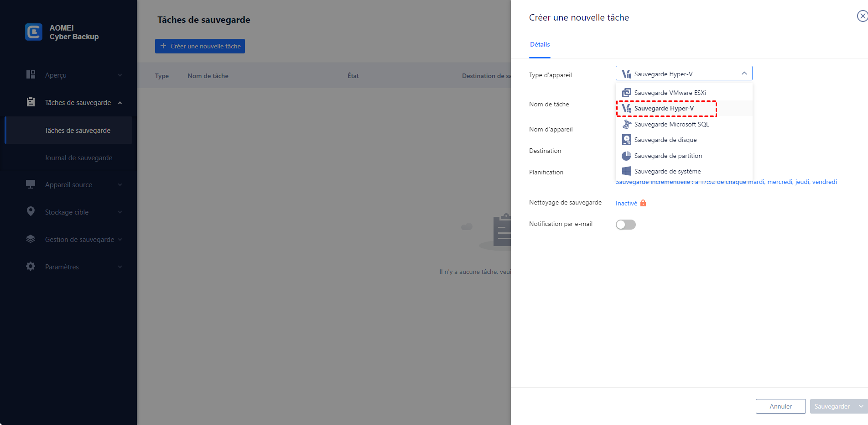Click the Type d'appareil label
The height and width of the screenshot is (425, 868).
[x=550, y=75]
